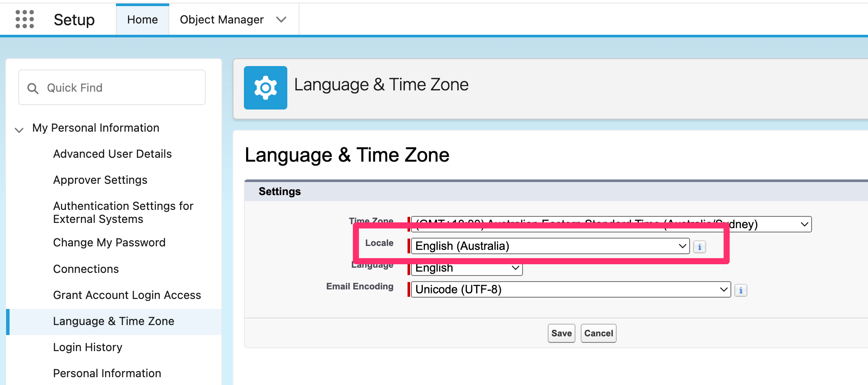
Task: Click into the Quick Find search field
Action: click(112, 87)
